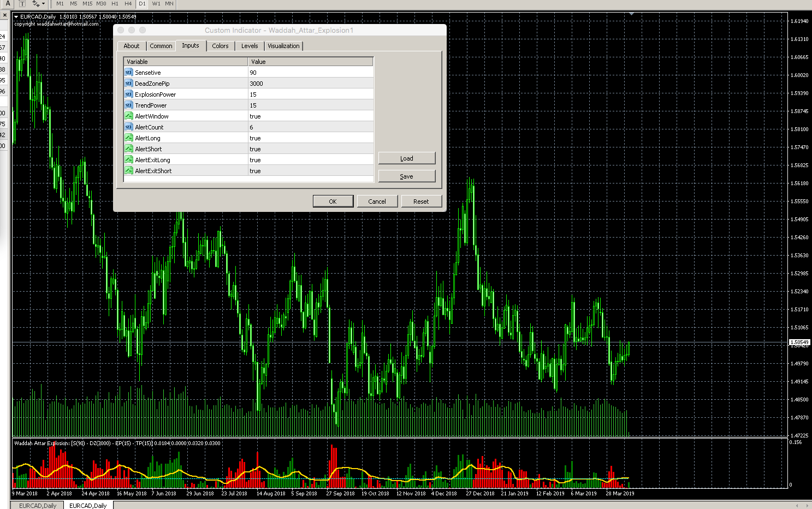
Task: Click the boolean icon next to AlertExitLong
Action: tap(129, 160)
